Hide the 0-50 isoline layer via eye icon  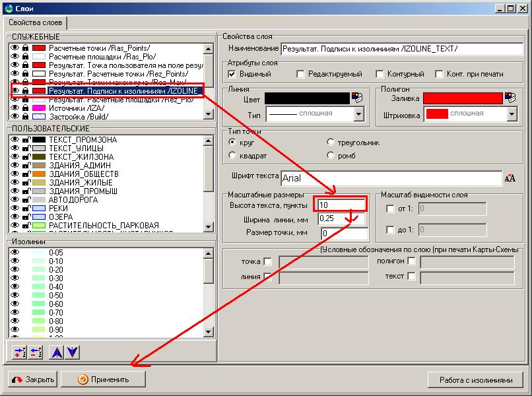click(15, 295)
